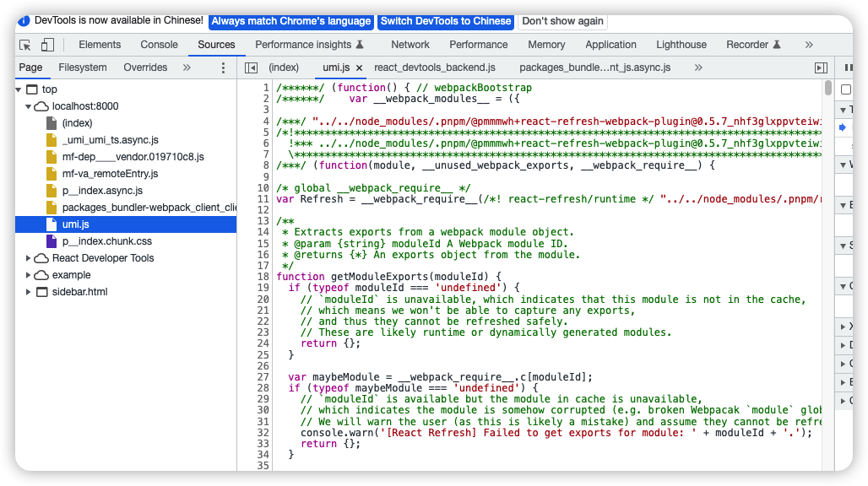The height and width of the screenshot is (486, 868).
Task: Activate the inspect element picker icon
Action: click(x=25, y=45)
